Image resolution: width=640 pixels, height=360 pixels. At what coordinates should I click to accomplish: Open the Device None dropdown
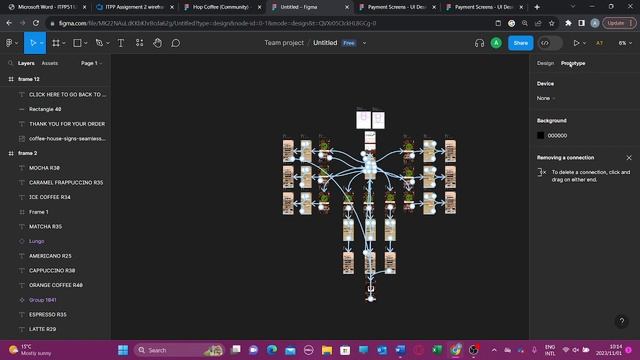[x=546, y=98]
